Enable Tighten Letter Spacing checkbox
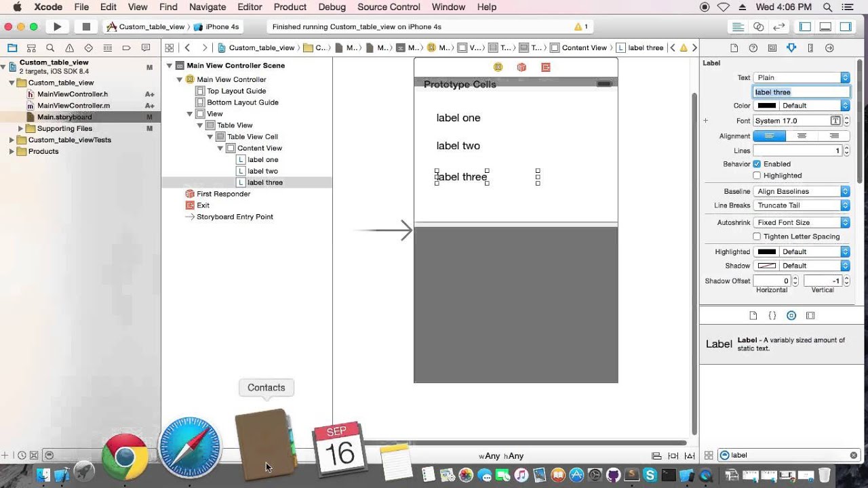Viewport: 868px width, 488px height. pyautogui.click(x=757, y=237)
